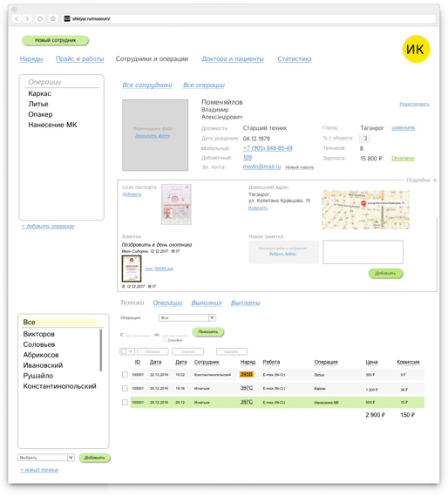Close the Подробно details panel with X
This screenshot has height=497, width=448.
pos(435,180)
